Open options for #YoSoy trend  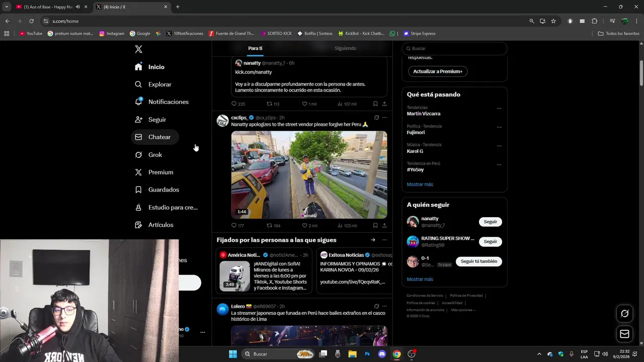pos(499,164)
